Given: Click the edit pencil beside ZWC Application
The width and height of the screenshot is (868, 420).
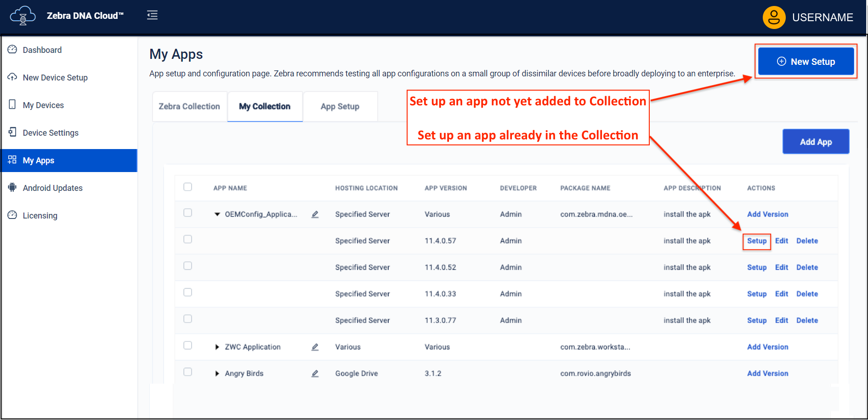Looking at the screenshot, I should click(315, 347).
